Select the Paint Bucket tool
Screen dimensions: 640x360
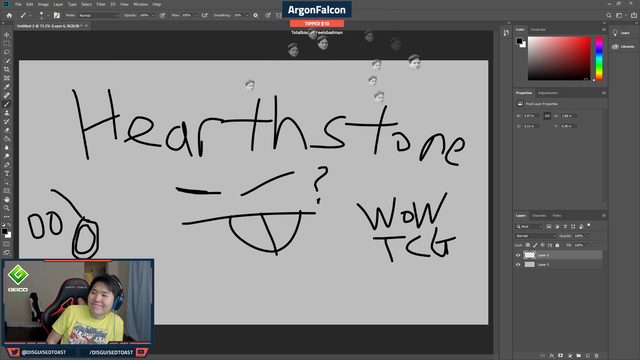pyautogui.click(x=7, y=139)
